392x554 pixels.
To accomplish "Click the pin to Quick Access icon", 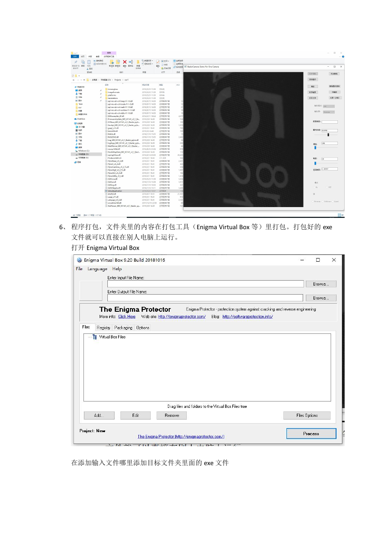I will (76, 62).
